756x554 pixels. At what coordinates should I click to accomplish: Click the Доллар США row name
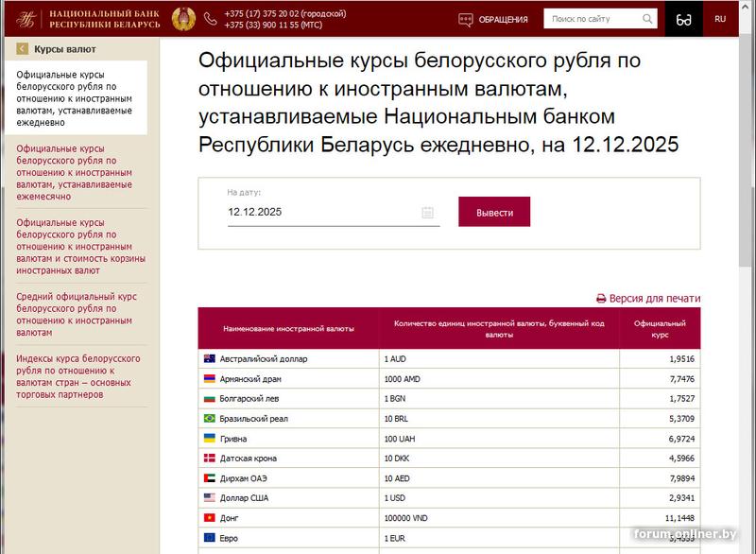pos(244,498)
